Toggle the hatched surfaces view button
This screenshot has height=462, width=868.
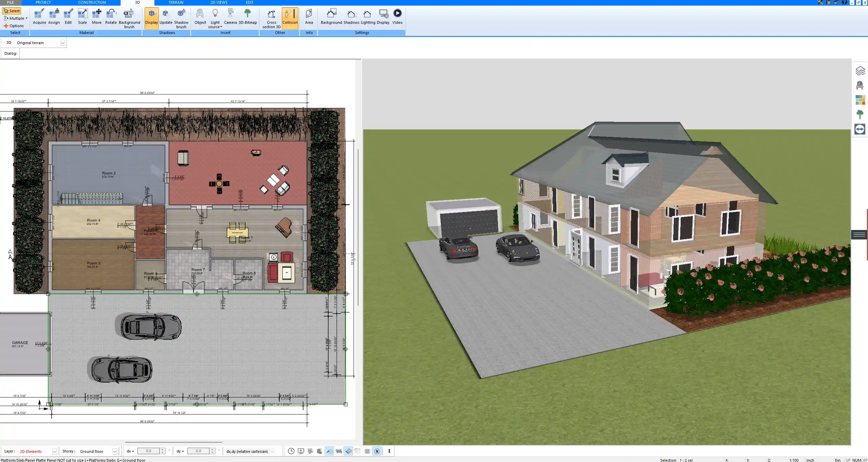pyautogui.click(x=339, y=451)
